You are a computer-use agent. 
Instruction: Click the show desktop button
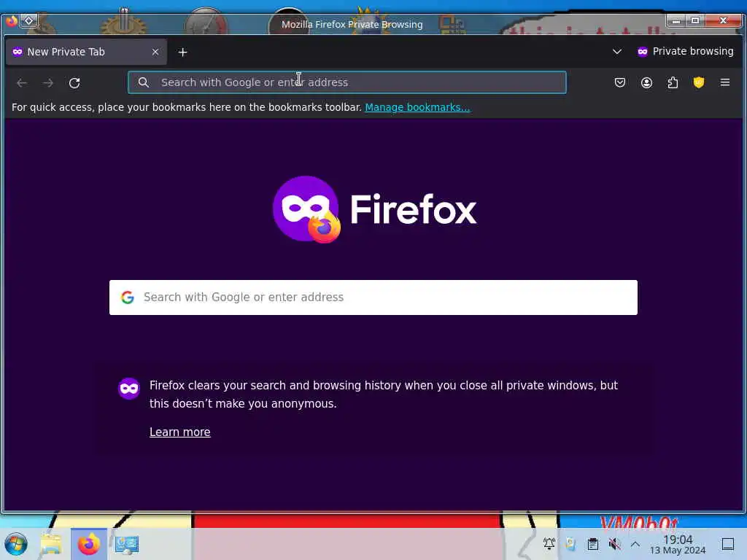[x=728, y=544]
